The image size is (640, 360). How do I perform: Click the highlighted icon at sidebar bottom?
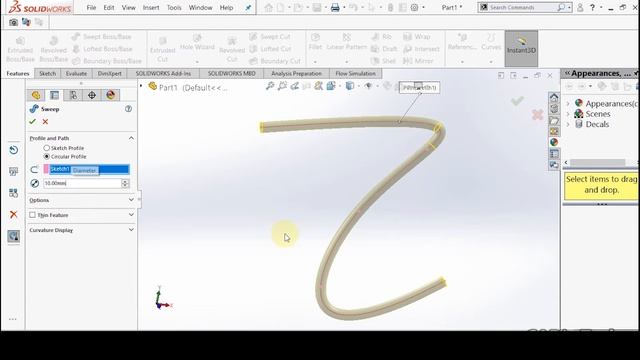pyautogui.click(x=13, y=236)
